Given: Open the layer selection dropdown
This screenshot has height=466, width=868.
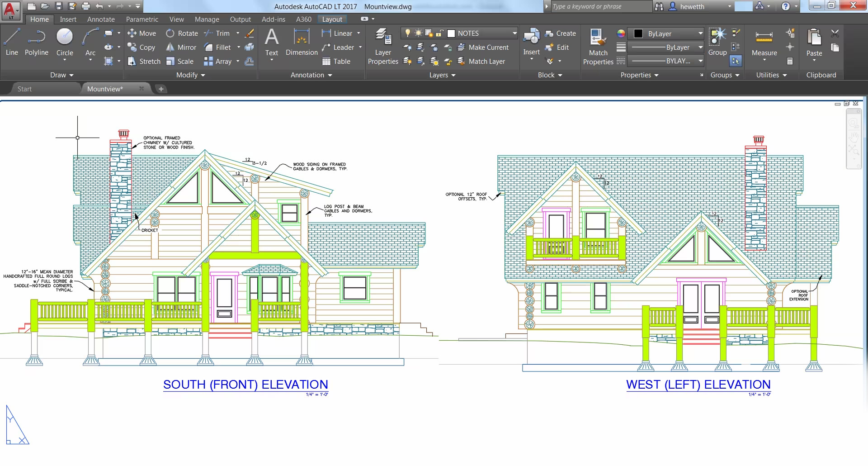Looking at the screenshot, I should coord(514,33).
